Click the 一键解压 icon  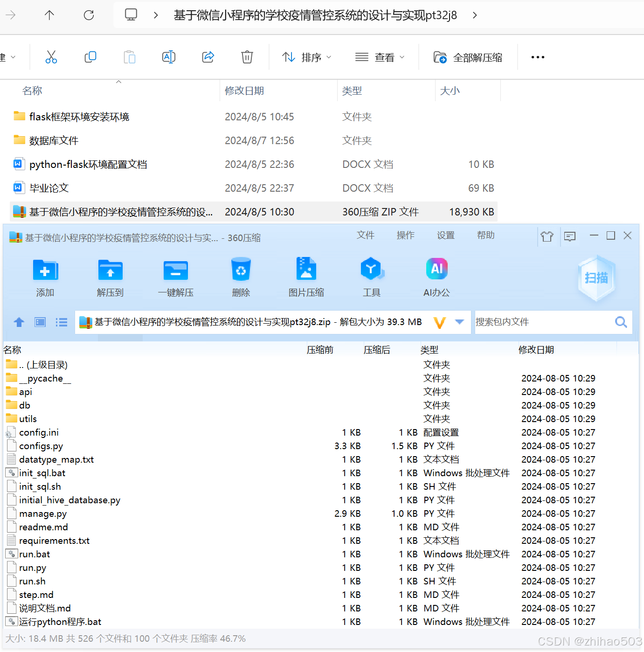(x=175, y=277)
